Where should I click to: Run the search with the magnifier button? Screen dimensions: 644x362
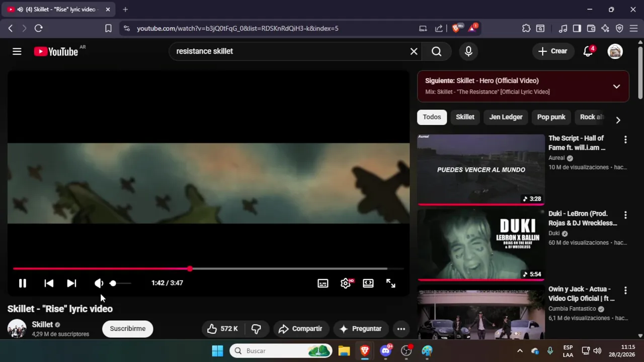[437, 51]
